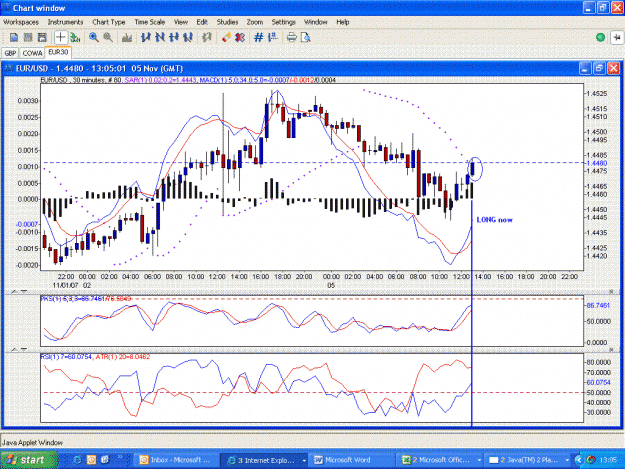Select the second blue trend line tool
The image size is (625, 469).
[159, 37]
